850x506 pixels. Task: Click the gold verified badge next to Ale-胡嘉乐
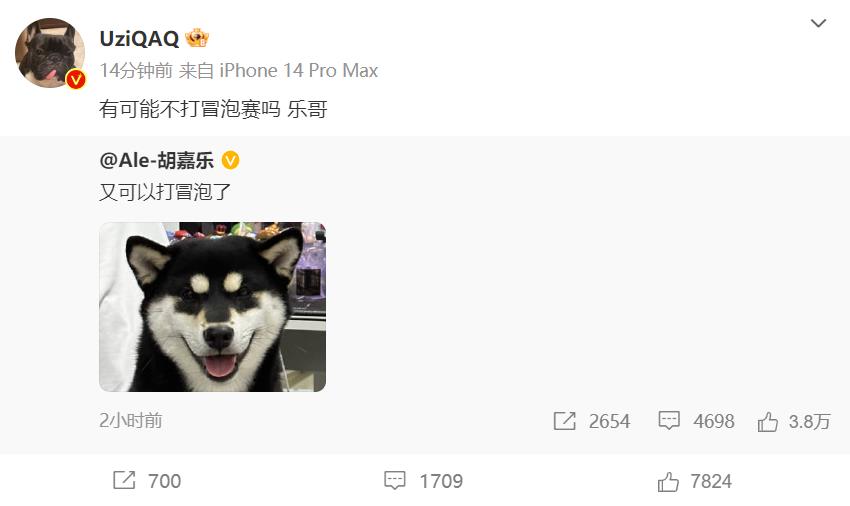pyautogui.click(x=230, y=161)
